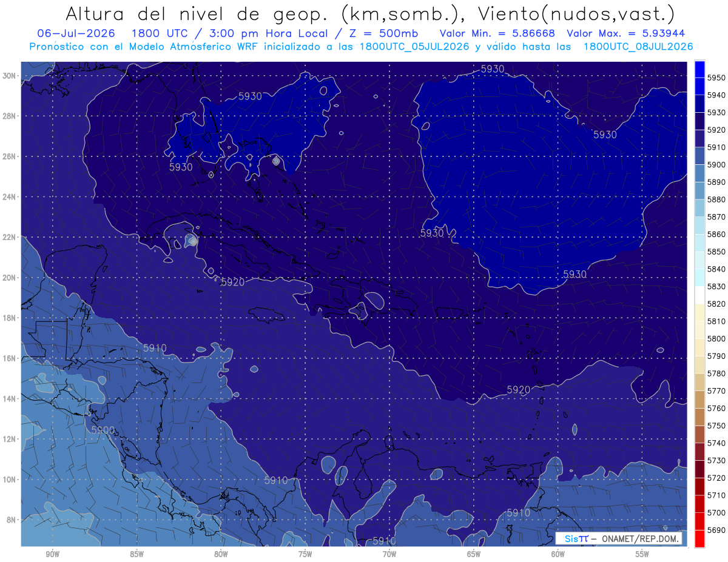Click the "20N" latitude axis label
Screen dimensions: 728x562
click(x=9, y=277)
